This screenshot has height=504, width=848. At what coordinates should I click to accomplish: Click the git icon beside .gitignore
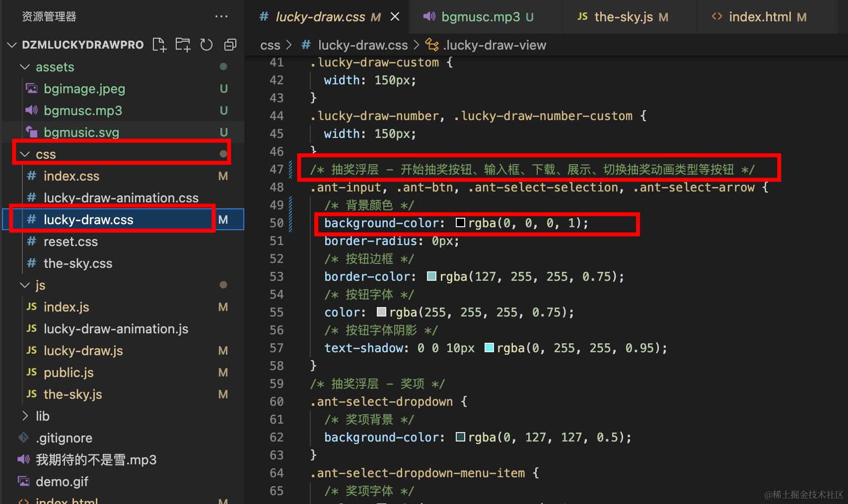pos(23,438)
